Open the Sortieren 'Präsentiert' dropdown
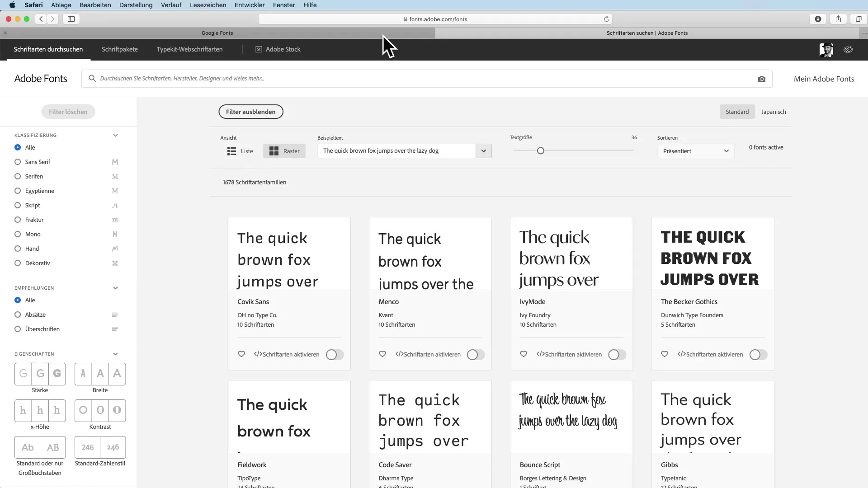The height and width of the screenshot is (488, 868). pyautogui.click(x=696, y=151)
